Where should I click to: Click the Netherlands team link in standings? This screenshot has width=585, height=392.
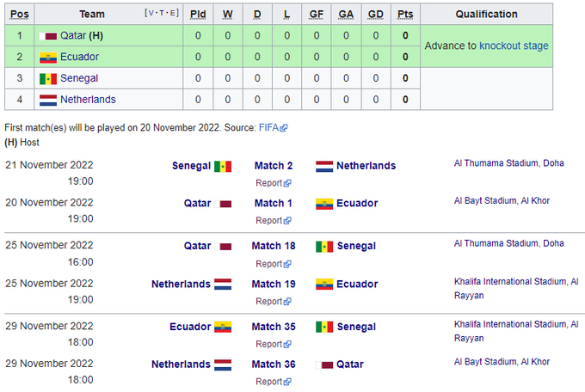(x=88, y=100)
